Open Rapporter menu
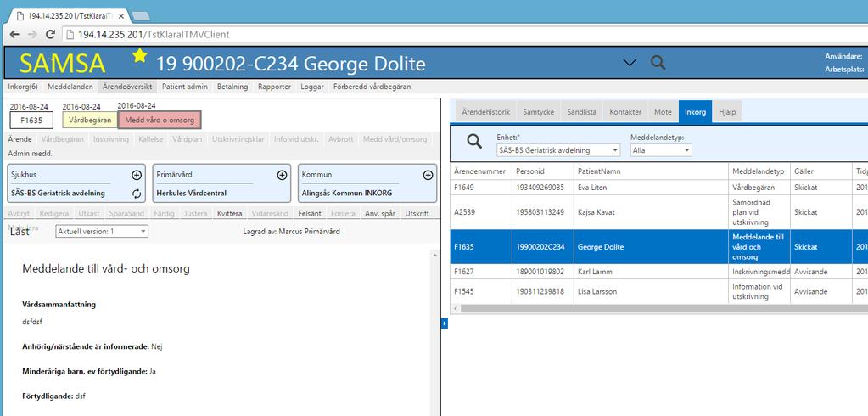868x416 pixels. pyautogui.click(x=275, y=87)
